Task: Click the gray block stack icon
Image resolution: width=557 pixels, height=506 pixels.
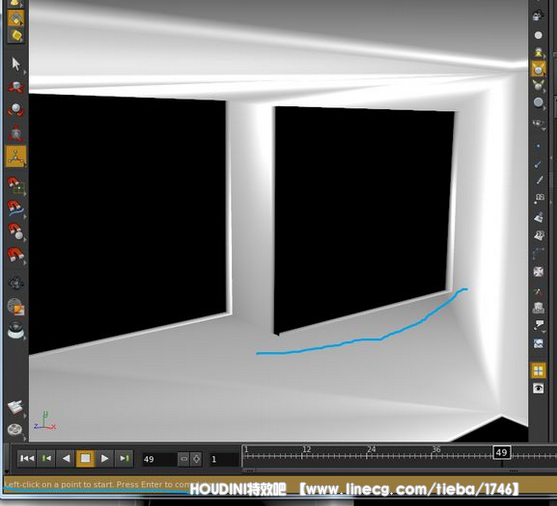Action: tap(539, 308)
